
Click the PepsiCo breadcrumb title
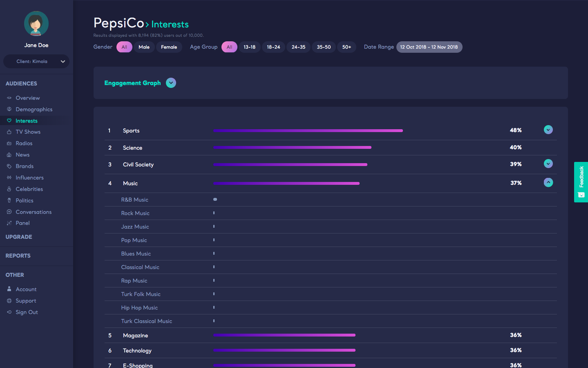click(119, 23)
